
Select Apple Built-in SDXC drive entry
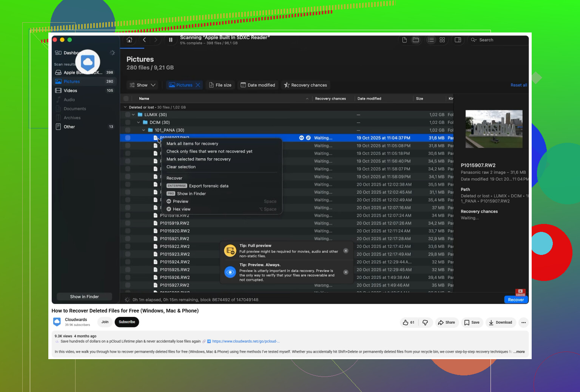(85, 72)
